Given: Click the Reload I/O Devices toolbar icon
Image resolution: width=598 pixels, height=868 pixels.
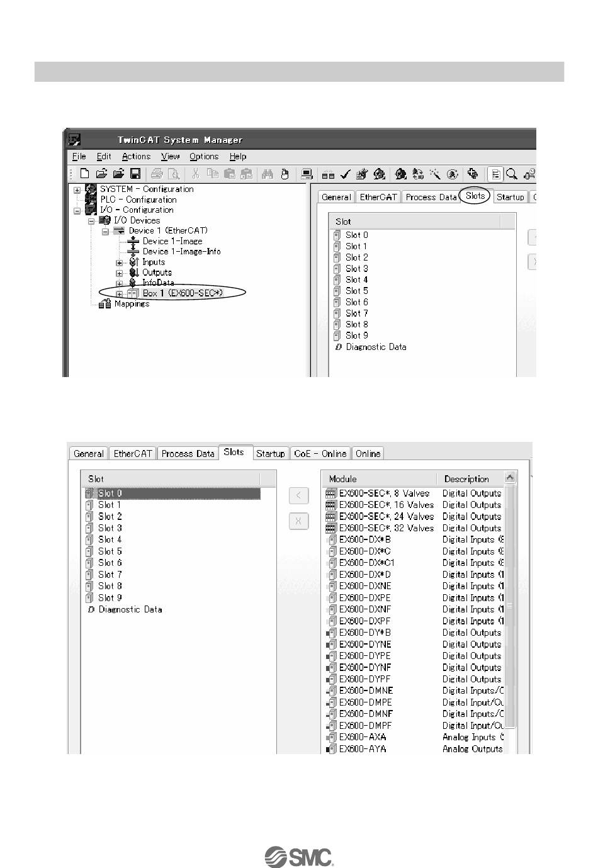Looking at the screenshot, I should (419, 174).
